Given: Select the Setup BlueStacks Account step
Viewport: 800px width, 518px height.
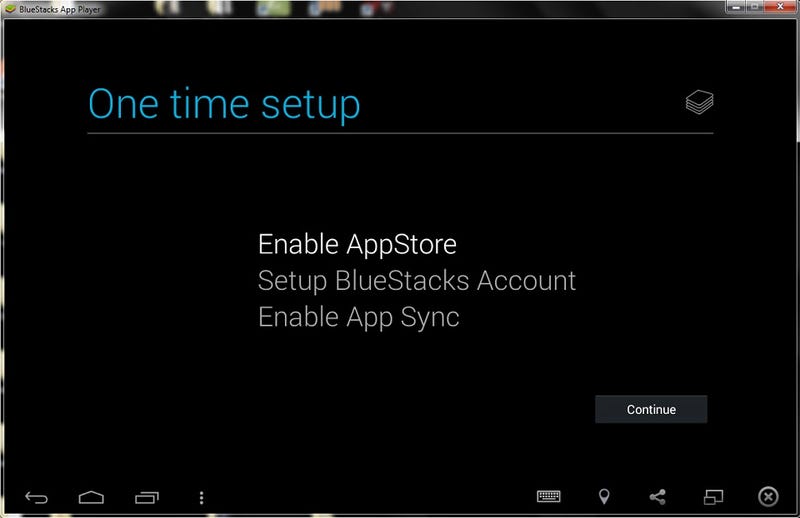Looking at the screenshot, I should tap(417, 281).
